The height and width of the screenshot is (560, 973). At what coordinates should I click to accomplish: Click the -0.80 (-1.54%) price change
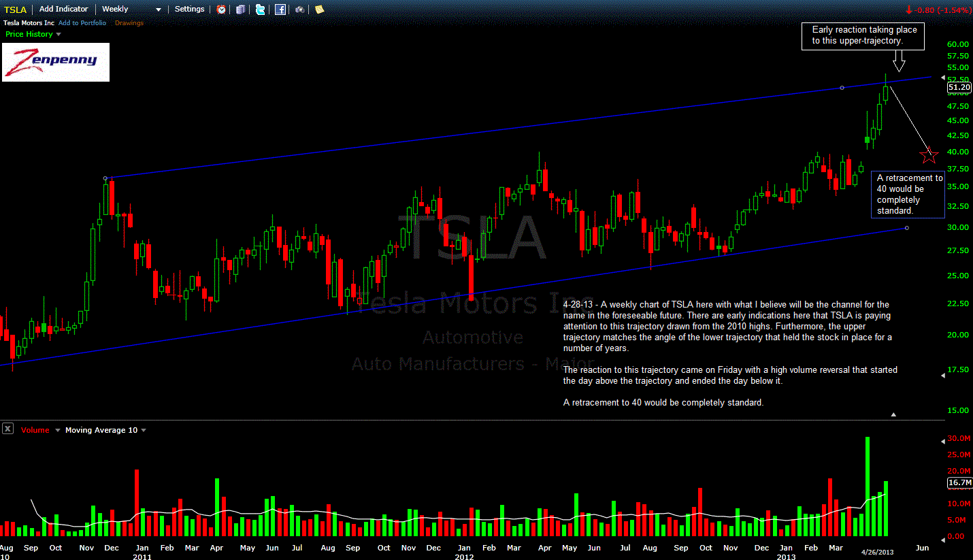942,10
